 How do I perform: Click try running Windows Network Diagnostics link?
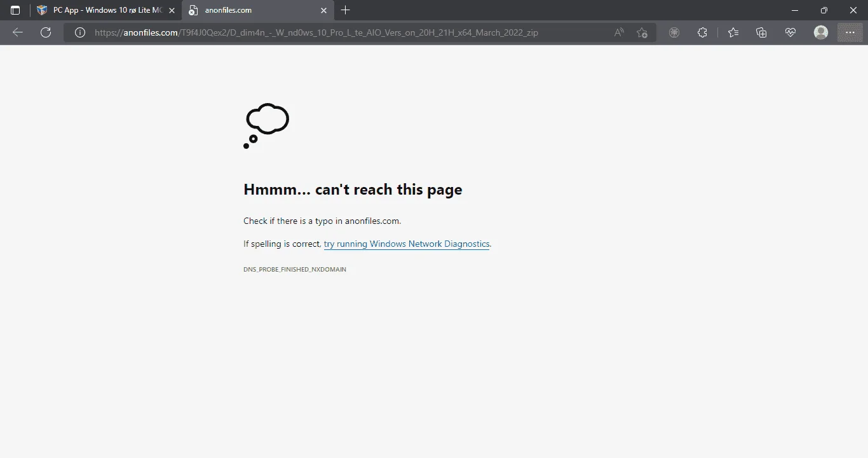coord(407,244)
